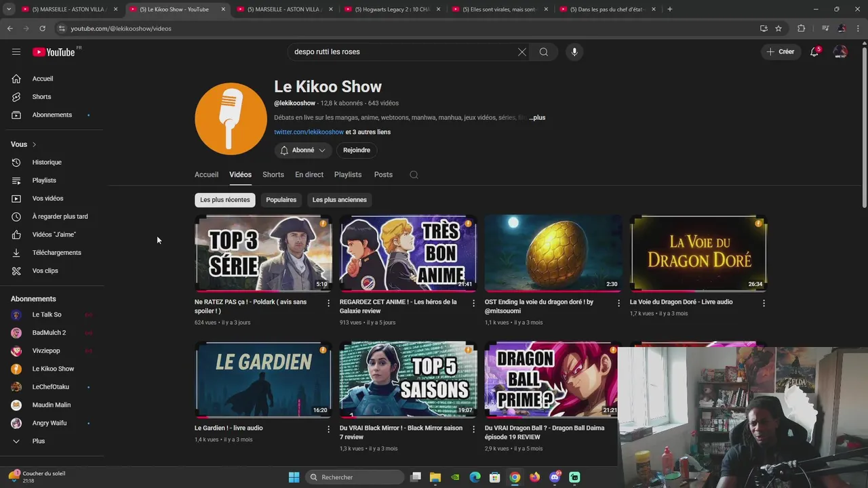Open File Explorer from the taskbar
The width and height of the screenshot is (868, 488).
[x=435, y=477]
